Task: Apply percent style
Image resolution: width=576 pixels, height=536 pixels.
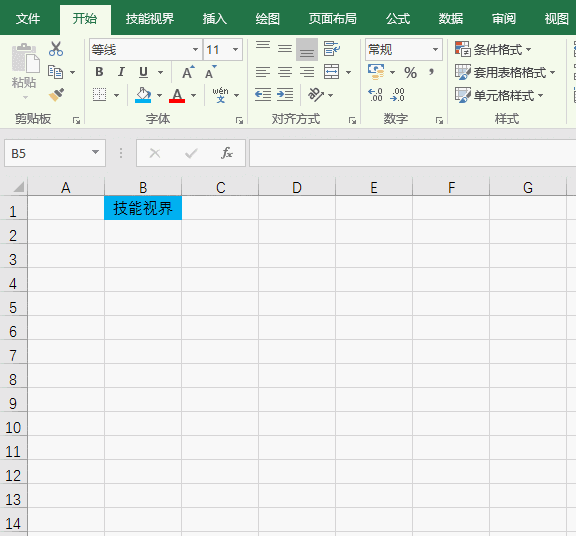Action: click(x=410, y=72)
